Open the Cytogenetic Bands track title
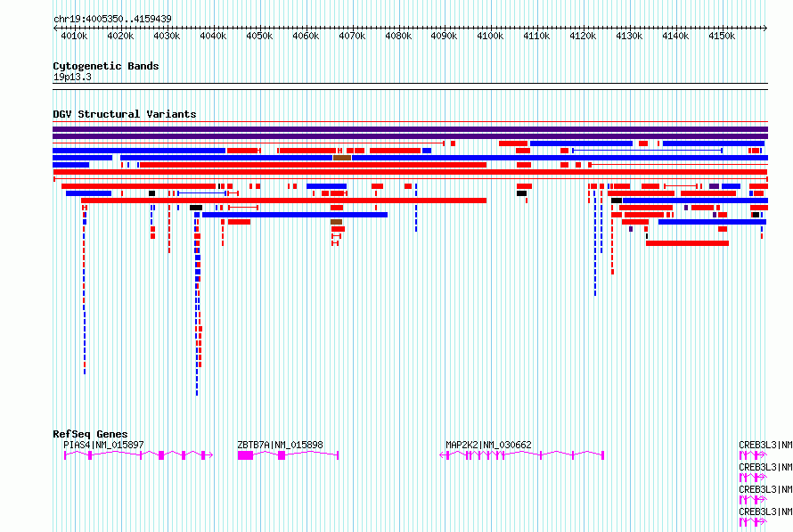793x532 pixels. tap(106, 66)
